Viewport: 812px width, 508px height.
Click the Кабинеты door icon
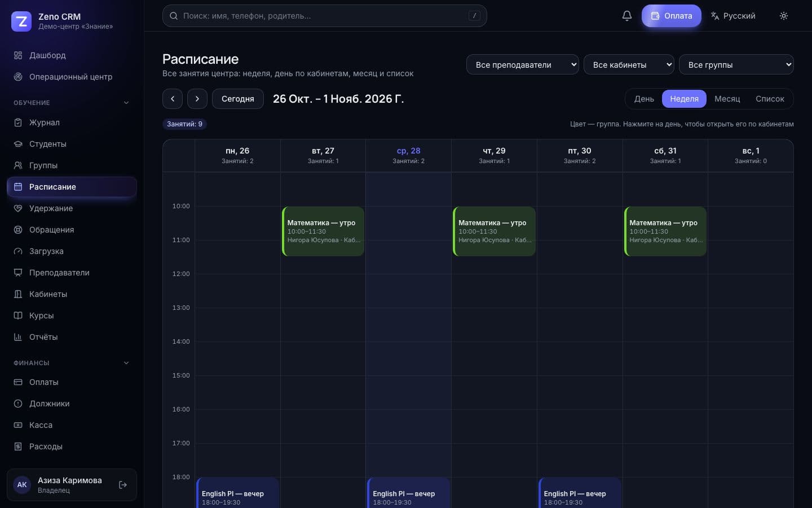(x=18, y=294)
